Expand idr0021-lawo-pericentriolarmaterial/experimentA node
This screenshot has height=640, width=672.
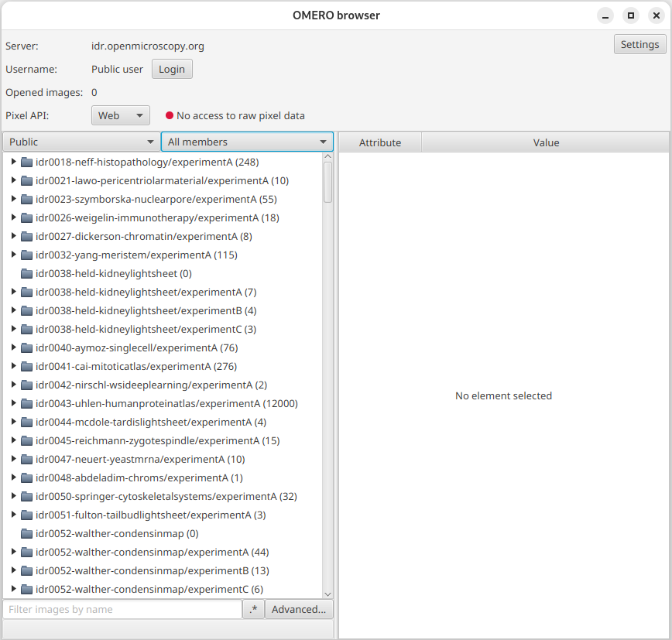(13, 180)
